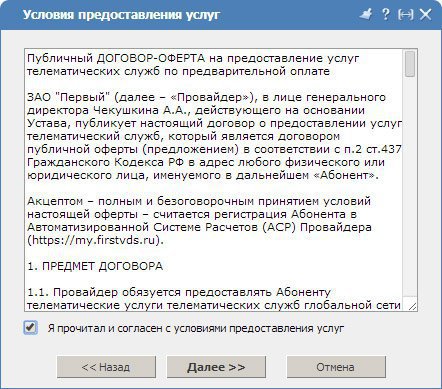Screen dimensions: 442x389
Task: Click the https://my.firstvds.ru address in text
Action: pyautogui.click(x=93, y=240)
